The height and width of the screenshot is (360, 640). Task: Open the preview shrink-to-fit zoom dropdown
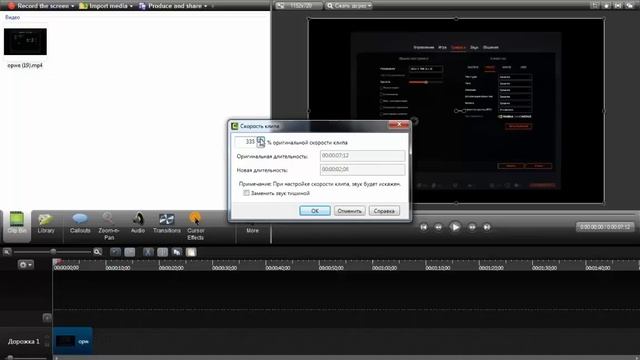pyautogui.click(x=349, y=6)
